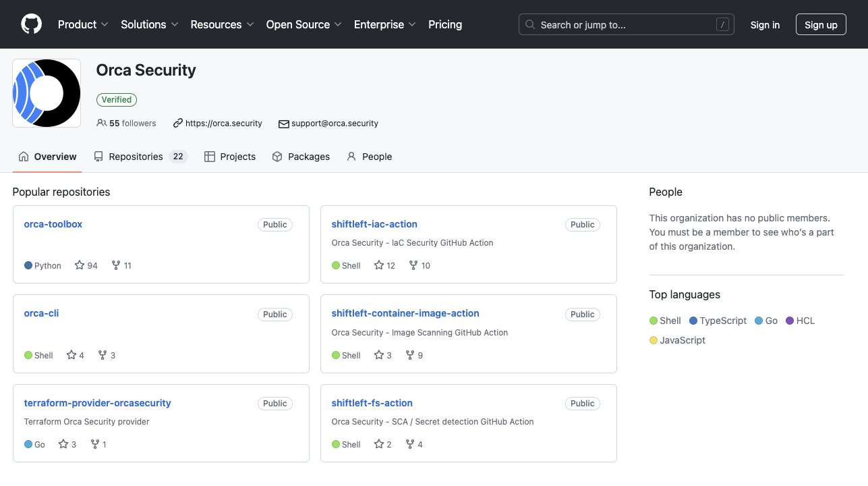The image size is (868, 486).
Task: Click the Verified badge
Action: 117,99
